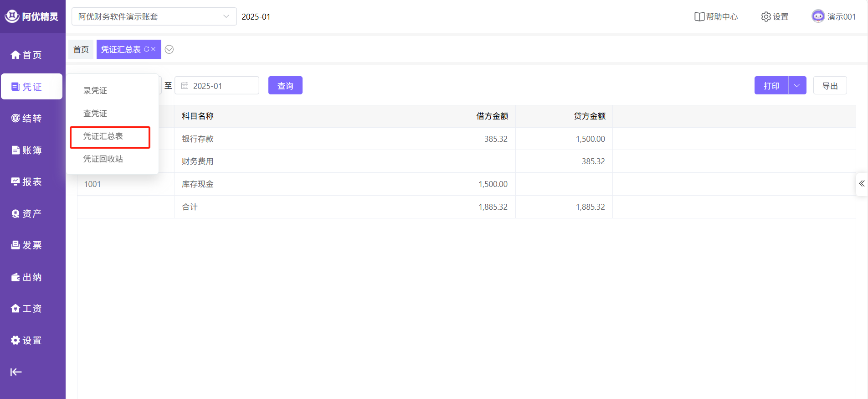This screenshot has width=868, height=399.
Task: Open the 账簿 sidebar module
Action: (x=27, y=150)
